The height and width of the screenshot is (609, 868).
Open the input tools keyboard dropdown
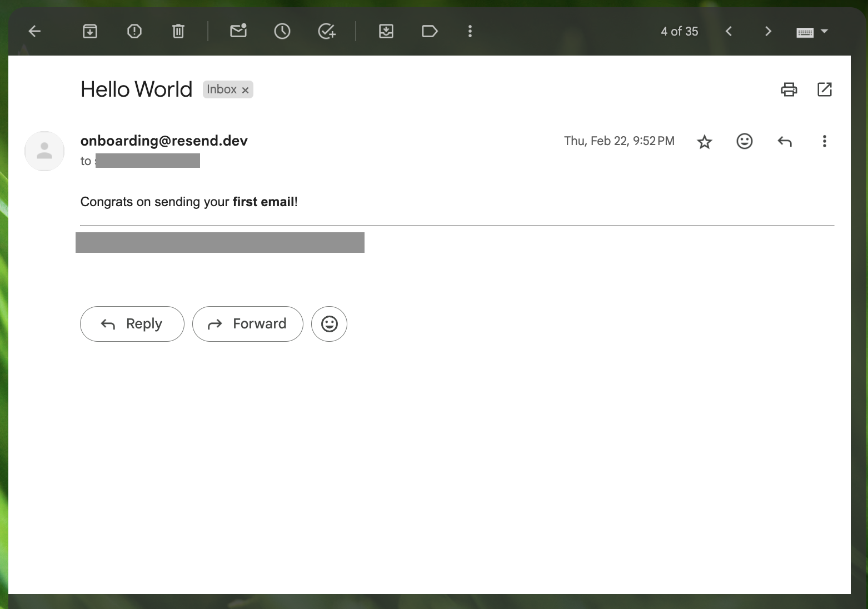pyautogui.click(x=812, y=31)
